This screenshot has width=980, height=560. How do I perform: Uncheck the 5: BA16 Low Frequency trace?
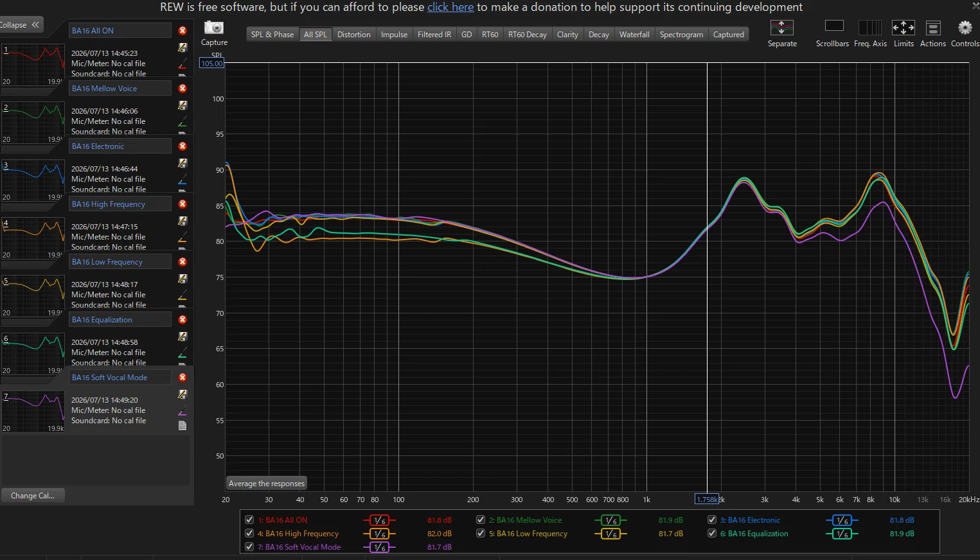(x=481, y=533)
